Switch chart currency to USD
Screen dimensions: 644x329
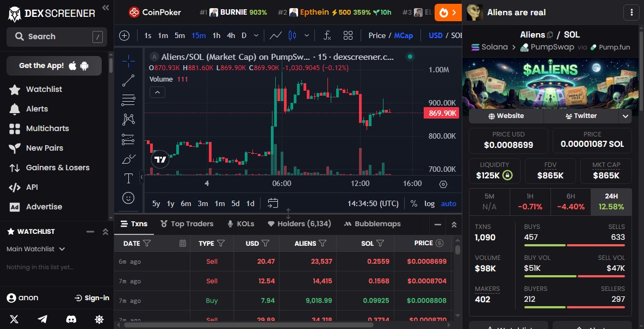(x=435, y=36)
